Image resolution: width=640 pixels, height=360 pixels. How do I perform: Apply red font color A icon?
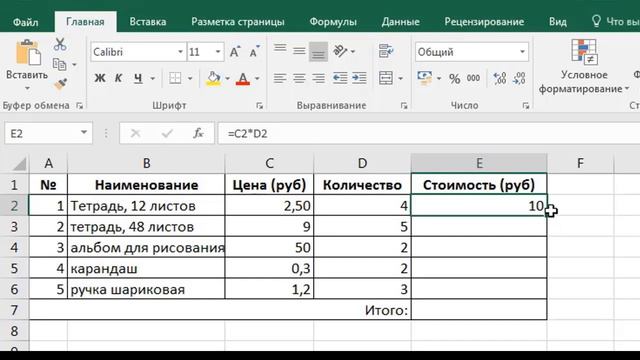tap(243, 78)
